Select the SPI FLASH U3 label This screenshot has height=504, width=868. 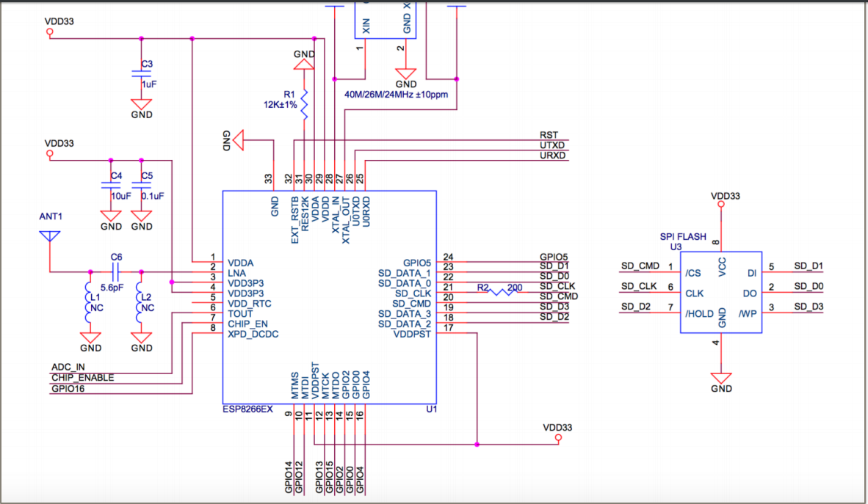(x=681, y=237)
